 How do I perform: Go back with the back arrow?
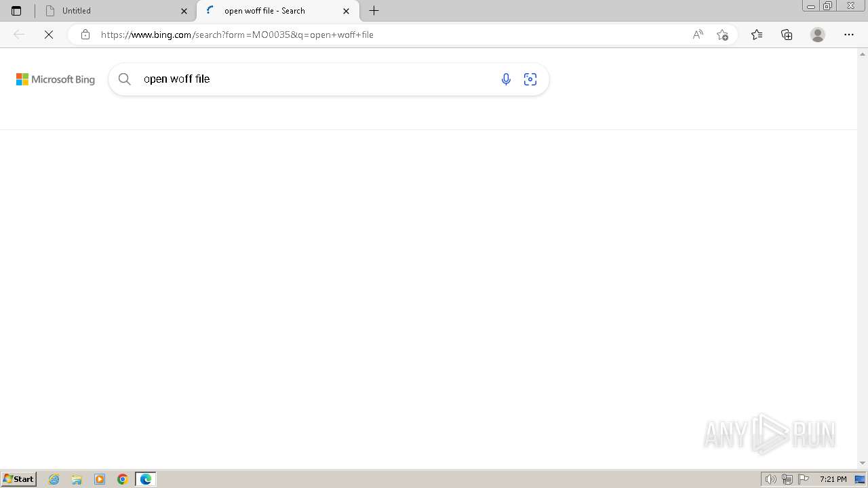pyautogui.click(x=19, y=35)
